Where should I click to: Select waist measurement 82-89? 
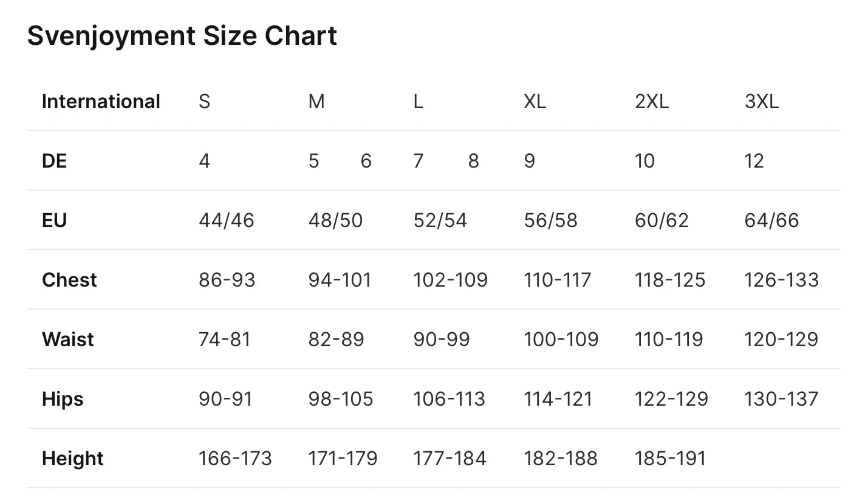pyautogui.click(x=336, y=339)
